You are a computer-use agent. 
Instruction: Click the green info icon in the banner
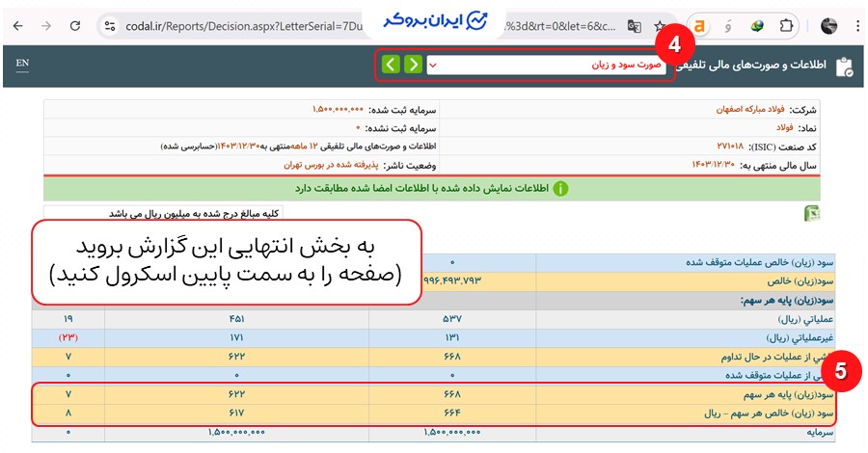click(x=560, y=189)
